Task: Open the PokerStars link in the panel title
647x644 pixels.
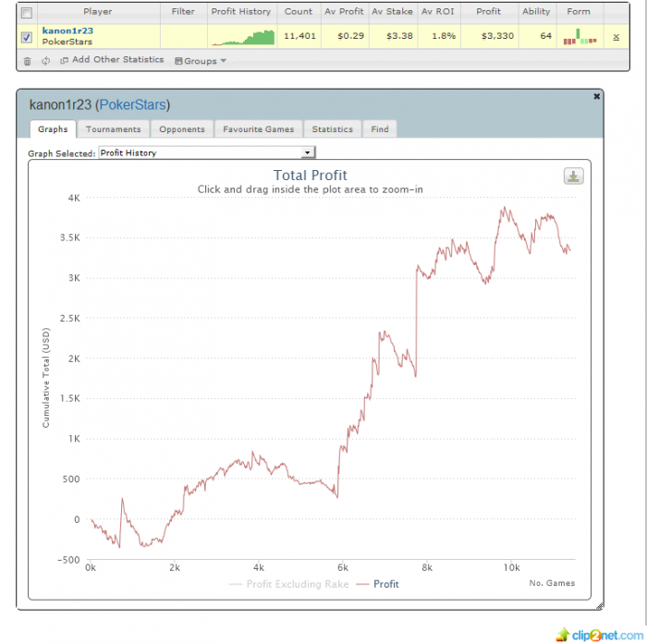Action: [x=132, y=104]
